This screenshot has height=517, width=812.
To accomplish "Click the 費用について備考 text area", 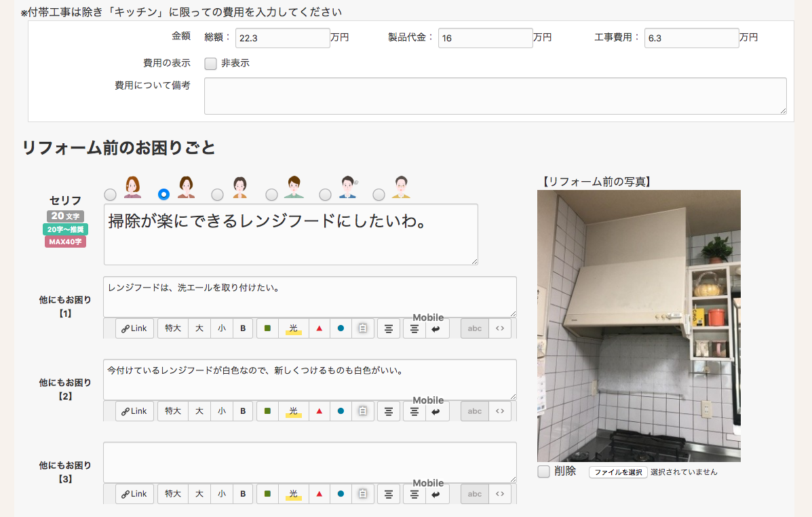I will [x=495, y=96].
